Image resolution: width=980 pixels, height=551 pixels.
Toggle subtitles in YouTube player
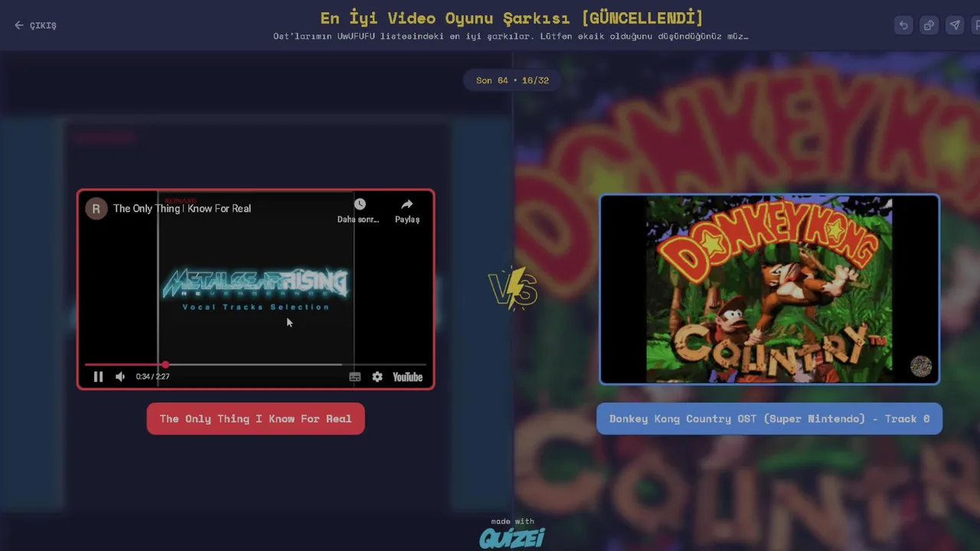355,377
